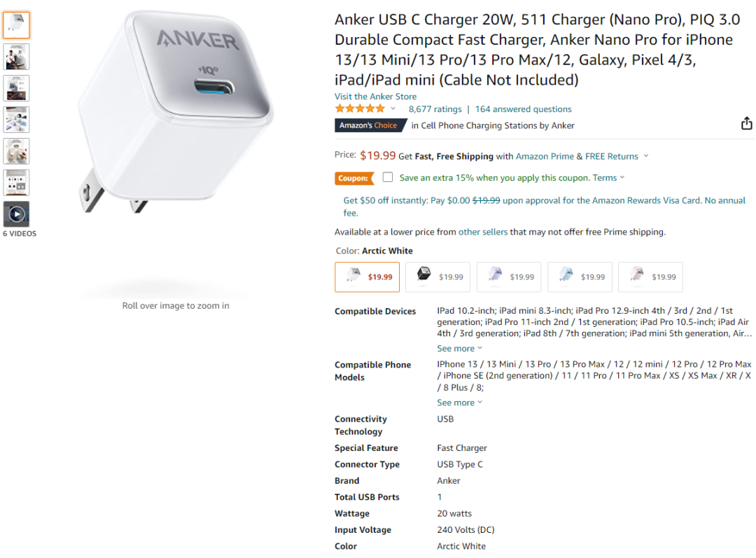The image size is (756, 558).
Task: Open coupon Terms dropdown
Action: coord(608,178)
